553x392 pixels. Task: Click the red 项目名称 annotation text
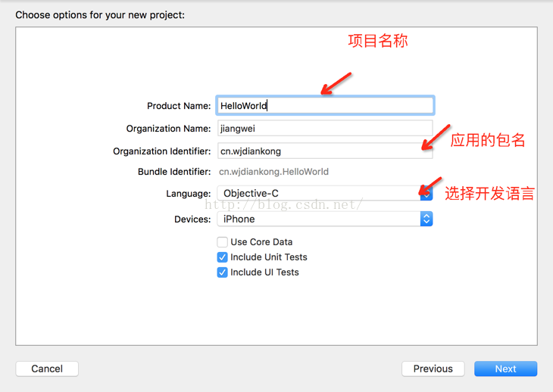pos(378,41)
